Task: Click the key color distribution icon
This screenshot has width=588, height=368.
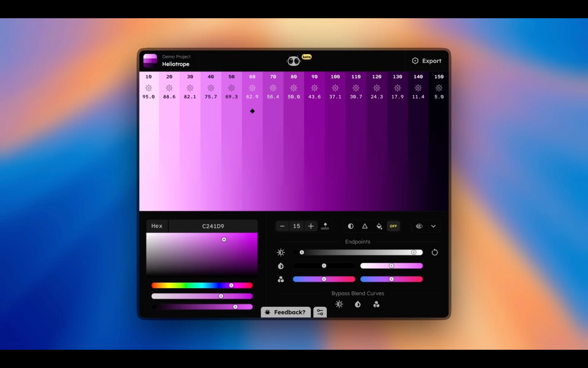Action: point(325,226)
